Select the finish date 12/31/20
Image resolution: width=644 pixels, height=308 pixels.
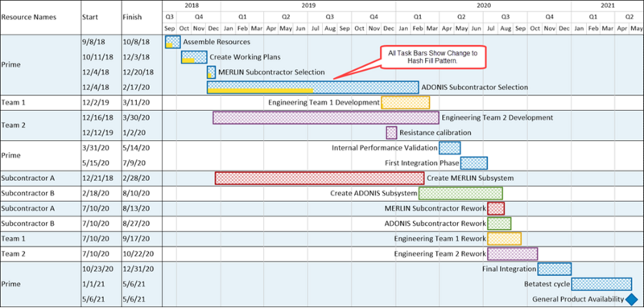click(x=138, y=269)
